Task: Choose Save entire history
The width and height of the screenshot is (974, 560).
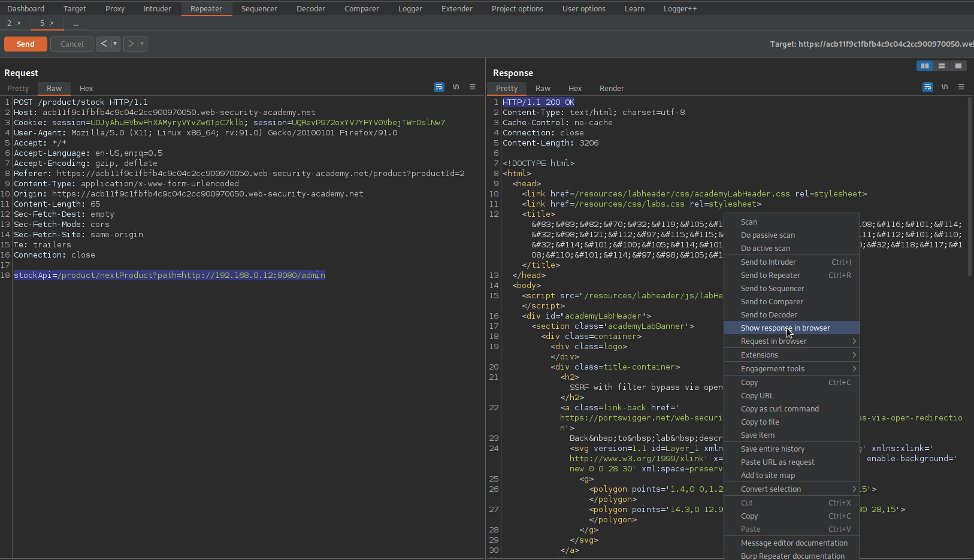Action: point(792,449)
